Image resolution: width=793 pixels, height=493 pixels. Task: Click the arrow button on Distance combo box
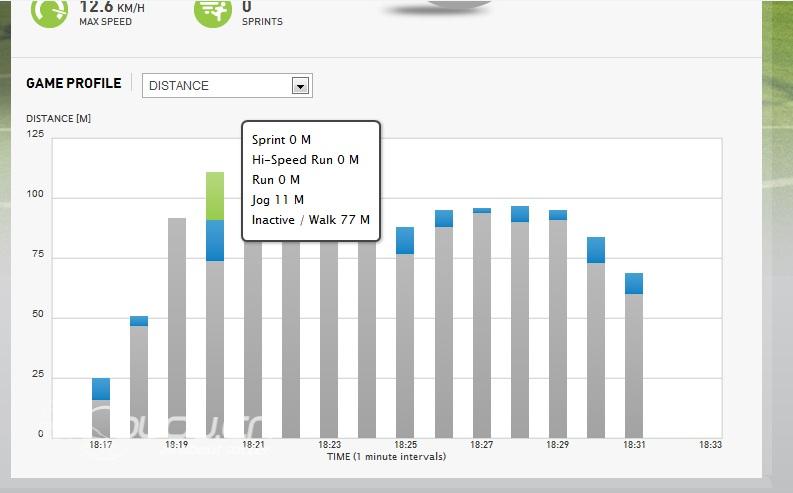(299, 86)
